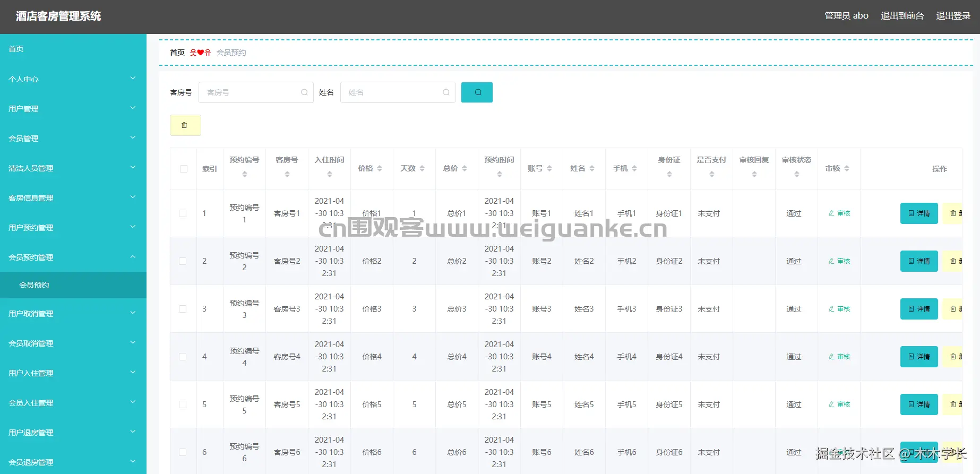Click 退出登录 link in header
980x474 pixels.
click(x=953, y=16)
